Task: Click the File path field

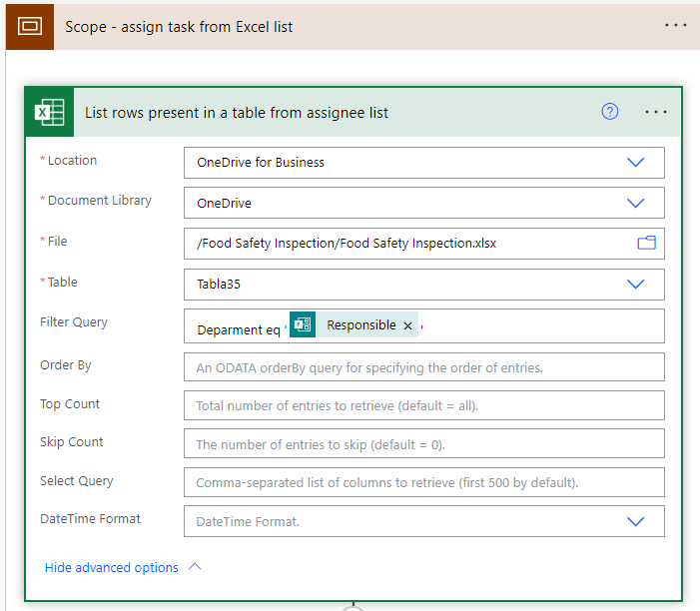Action: point(424,244)
